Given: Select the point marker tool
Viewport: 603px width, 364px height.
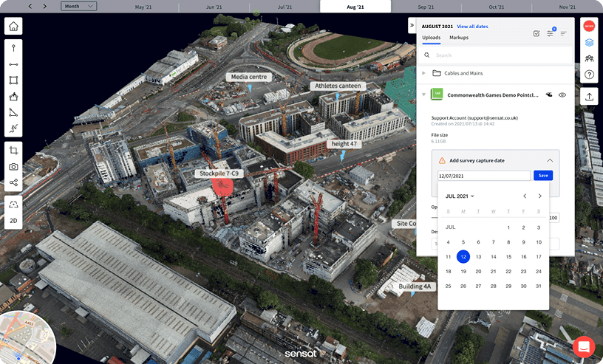Looking at the screenshot, I should [13, 48].
